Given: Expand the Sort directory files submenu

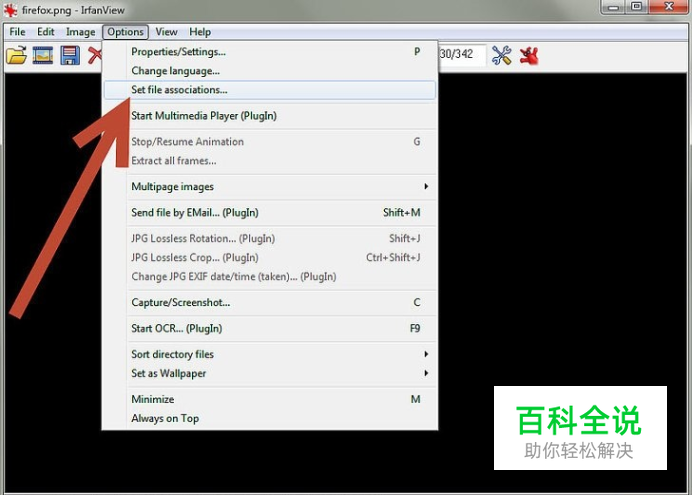Looking at the screenshot, I should [x=270, y=354].
